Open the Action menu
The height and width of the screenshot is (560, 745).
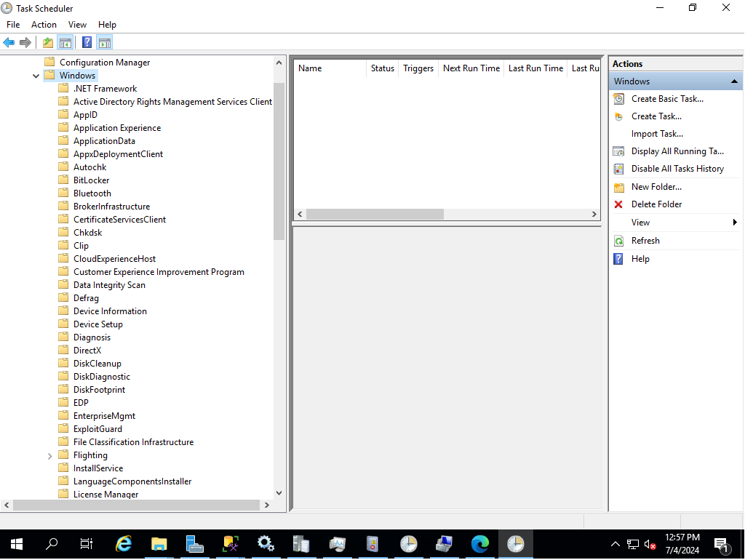[x=44, y=25]
